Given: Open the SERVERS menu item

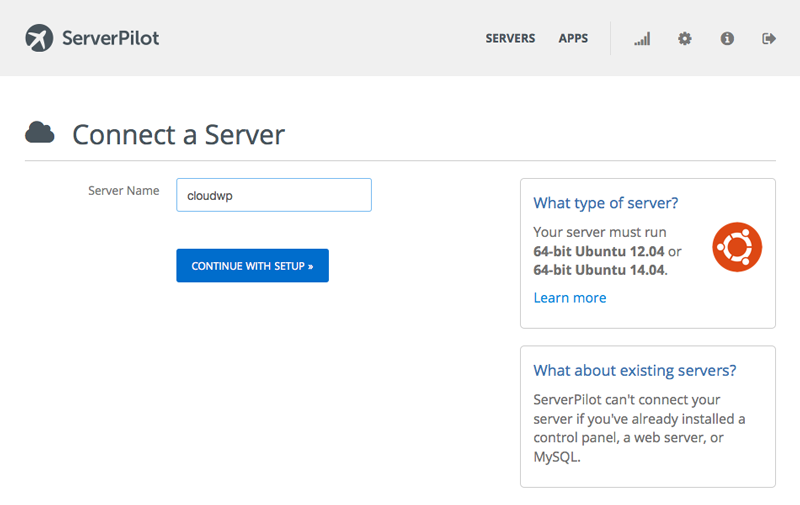Looking at the screenshot, I should (510, 38).
